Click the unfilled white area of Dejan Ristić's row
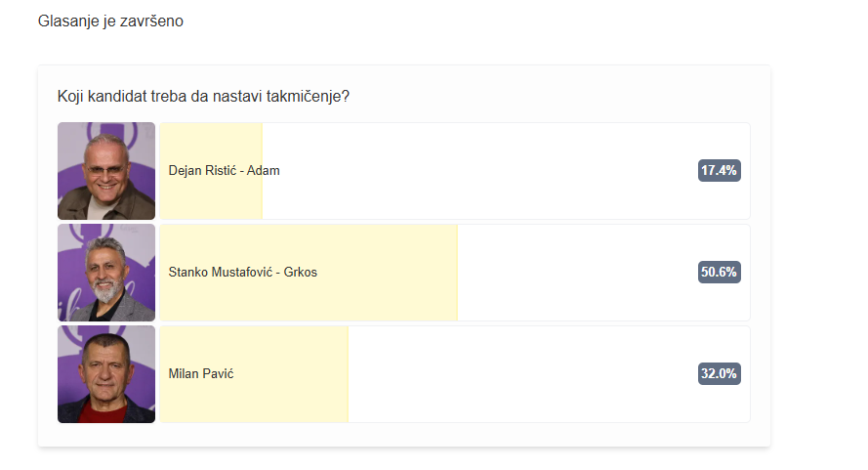This screenshot has height=470, width=868. (x=469, y=171)
